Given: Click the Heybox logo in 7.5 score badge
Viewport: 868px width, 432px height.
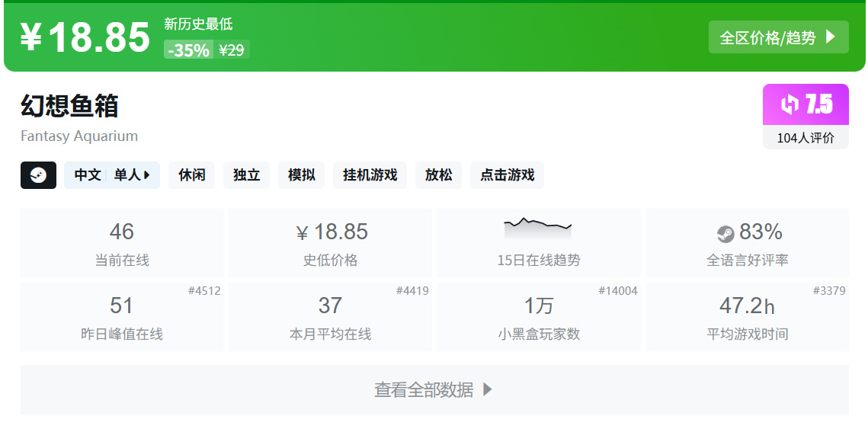Looking at the screenshot, I should (790, 104).
